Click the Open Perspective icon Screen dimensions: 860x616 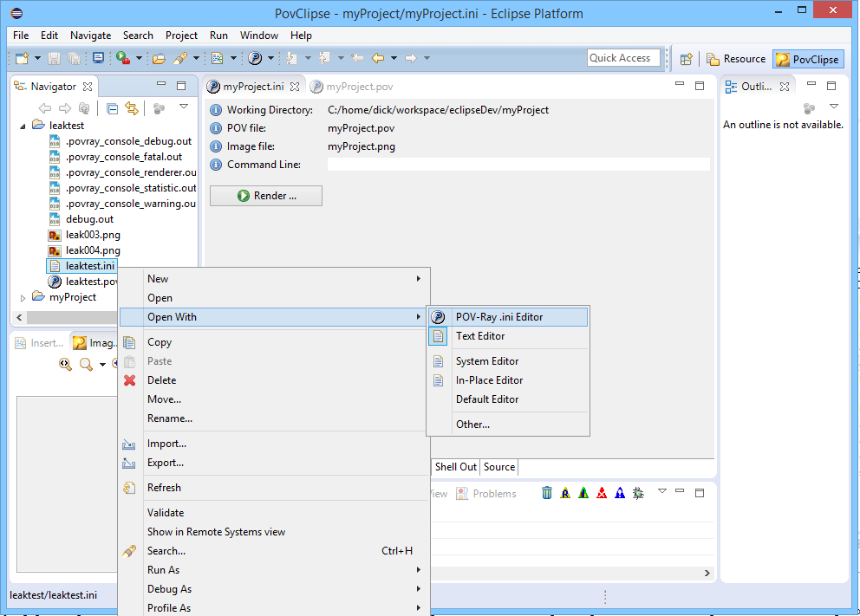pos(686,59)
